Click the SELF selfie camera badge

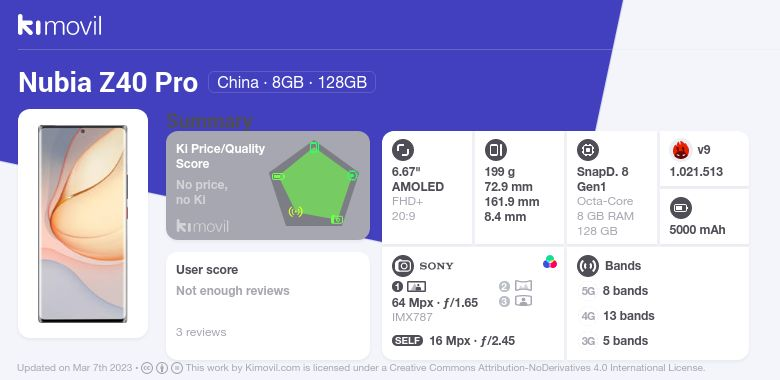click(407, 341)
